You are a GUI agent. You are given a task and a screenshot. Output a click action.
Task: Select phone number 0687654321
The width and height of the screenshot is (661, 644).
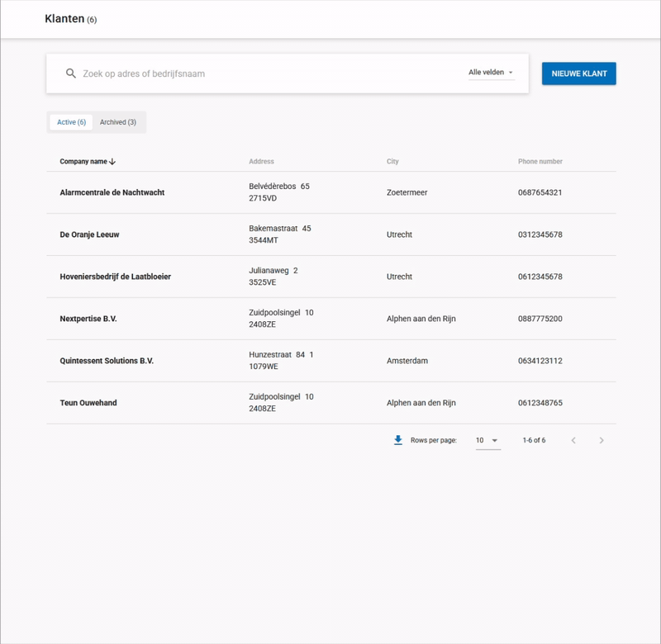[540, 192]
